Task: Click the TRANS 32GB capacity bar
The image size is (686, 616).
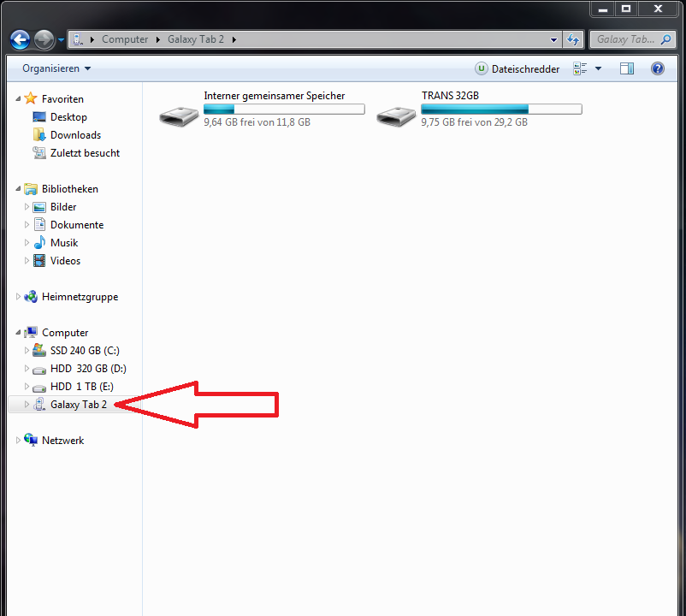Action: (x=501, y=109)
